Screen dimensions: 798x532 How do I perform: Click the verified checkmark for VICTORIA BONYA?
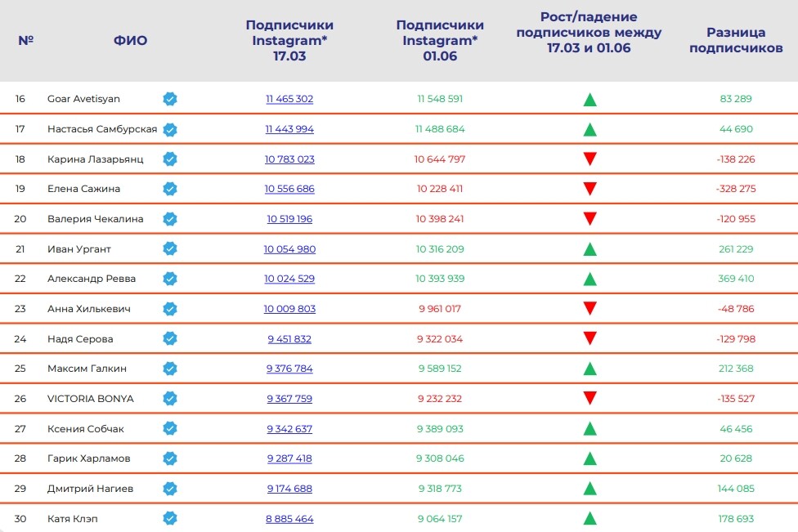170,399
